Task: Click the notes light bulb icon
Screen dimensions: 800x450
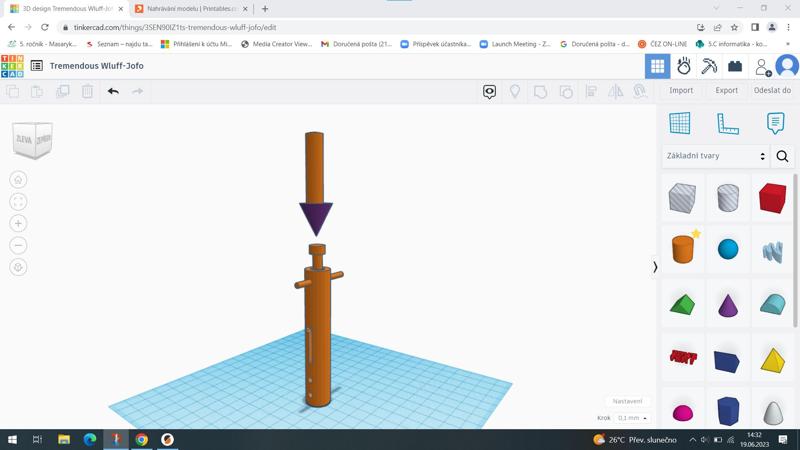Action: pos(515,91)
